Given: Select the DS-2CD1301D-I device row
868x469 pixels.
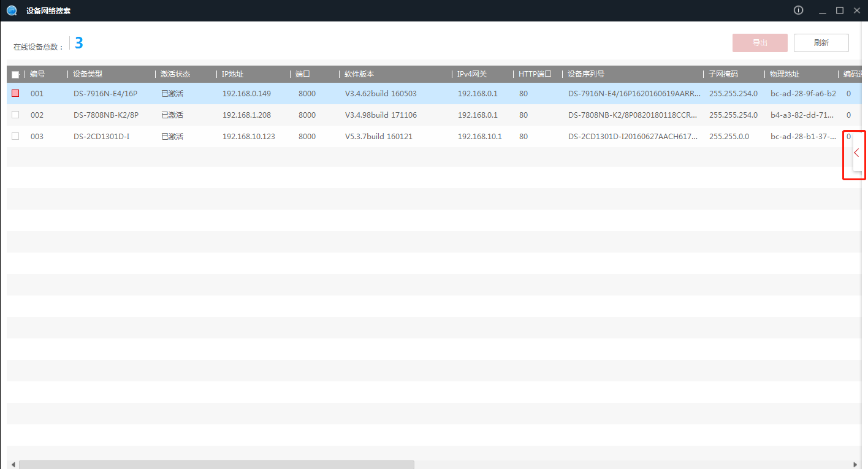Looking at the screenshot, I should 368,136.
